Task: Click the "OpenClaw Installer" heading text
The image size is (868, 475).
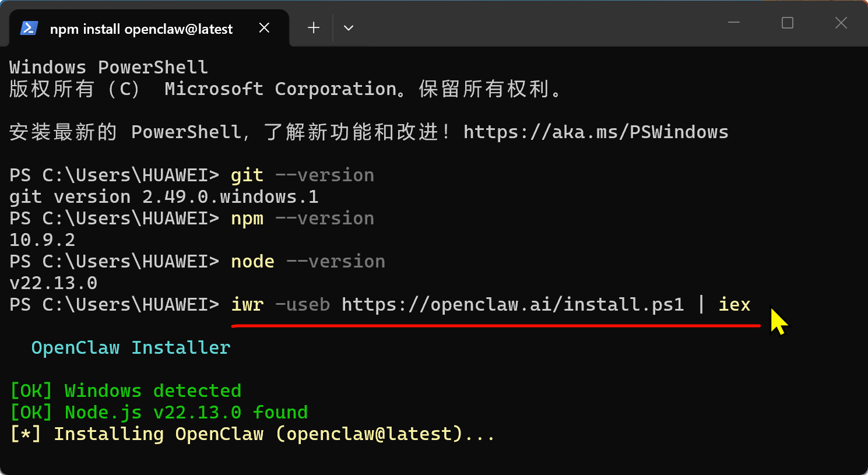Action: pyautogui.click(x=131, y=348)
